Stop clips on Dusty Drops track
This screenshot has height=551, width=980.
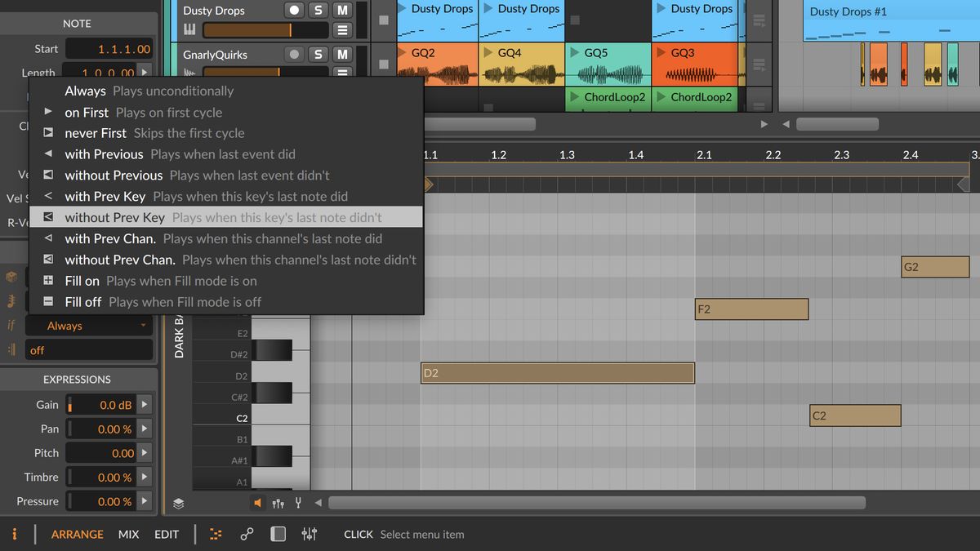coord(384,20)
